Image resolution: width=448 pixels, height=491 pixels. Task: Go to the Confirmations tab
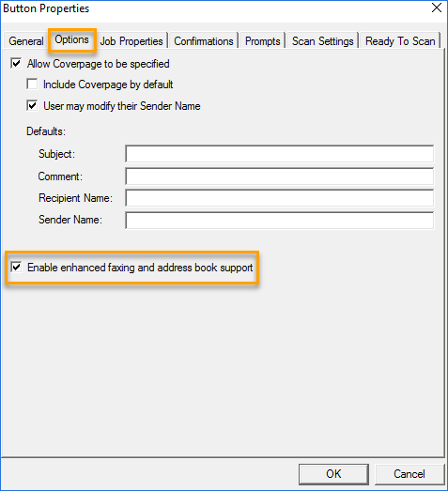(x=204, y=41)
